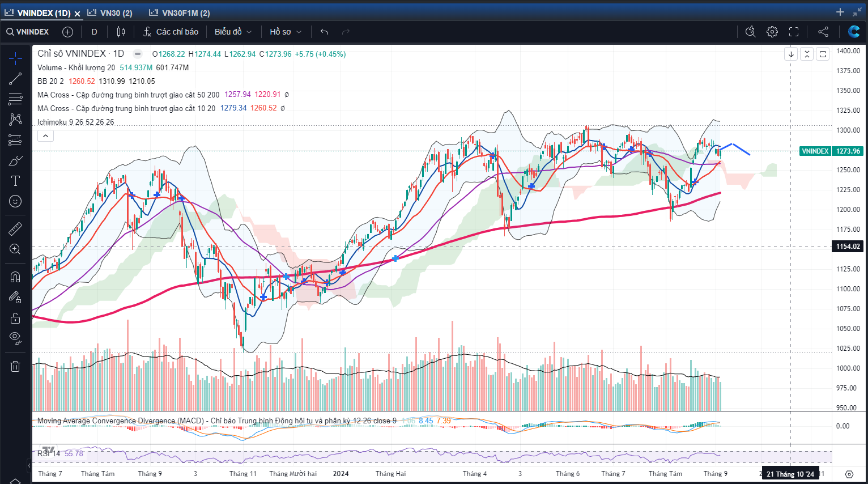
Task: Select the Ichimoku 9 26 52 26 26 legend
Action: tap(75, 122)
